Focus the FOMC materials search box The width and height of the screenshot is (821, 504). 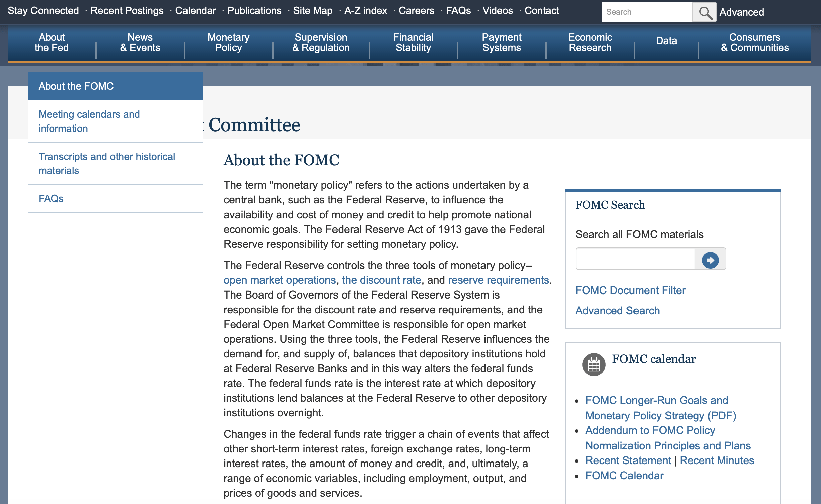point(635,259)
